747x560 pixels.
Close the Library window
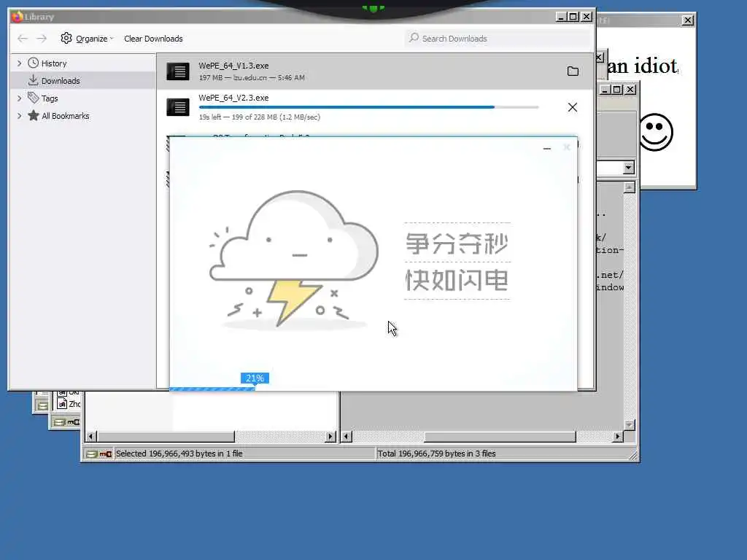click(x=587, y=17)
